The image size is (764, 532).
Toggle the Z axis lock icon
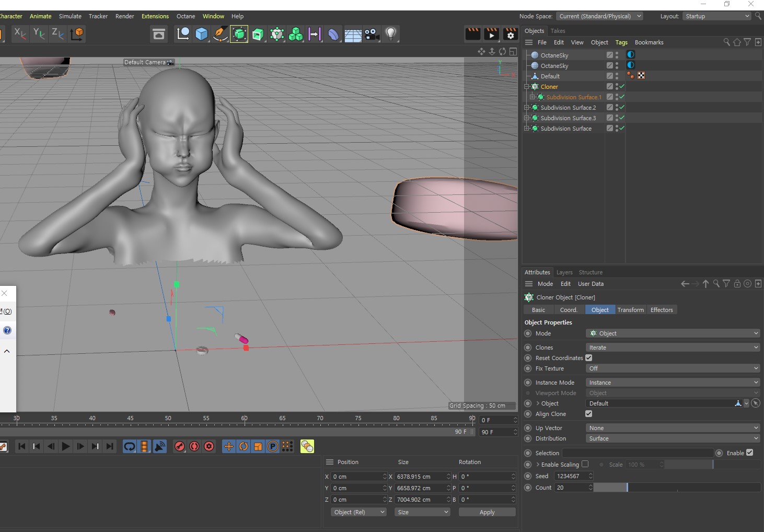click(58, 34)
